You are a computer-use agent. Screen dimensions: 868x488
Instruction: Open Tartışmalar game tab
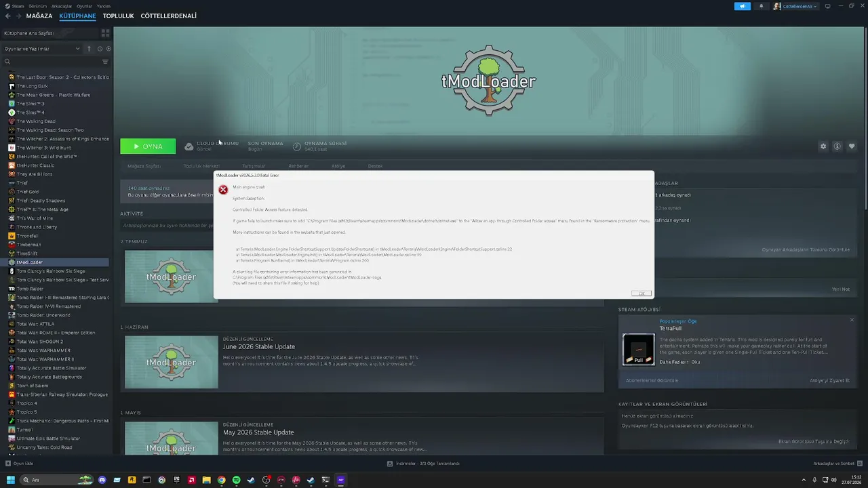254,166
